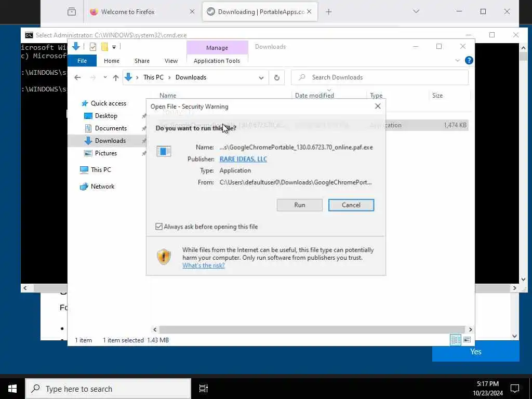This screenshot has width=532, height=399.
Task: Cancel the Open File security warning
Action: (x=351, y=205)
